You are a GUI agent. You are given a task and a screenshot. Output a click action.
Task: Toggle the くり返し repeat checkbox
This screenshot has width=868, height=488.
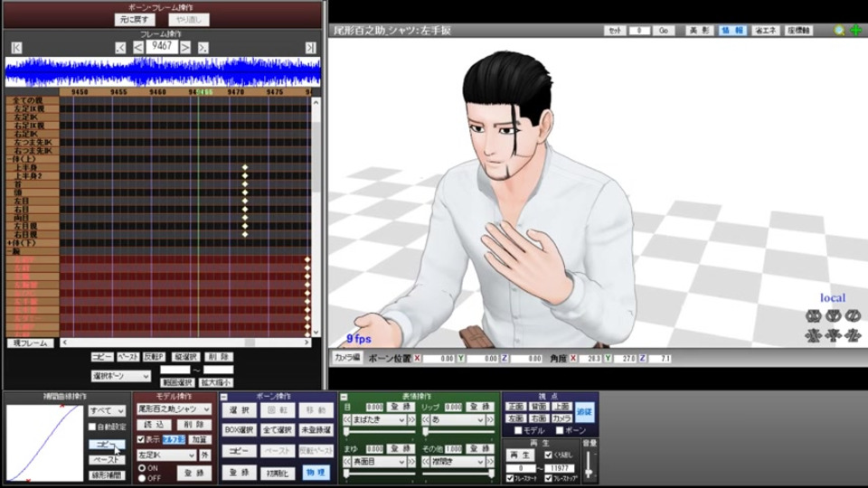[x=548, y=455]
